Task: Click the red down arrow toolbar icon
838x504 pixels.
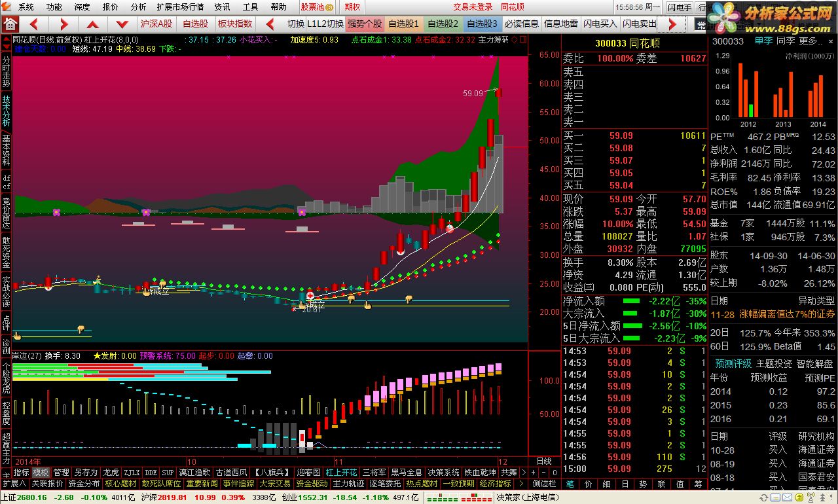Action: click(x=121, y=24)
